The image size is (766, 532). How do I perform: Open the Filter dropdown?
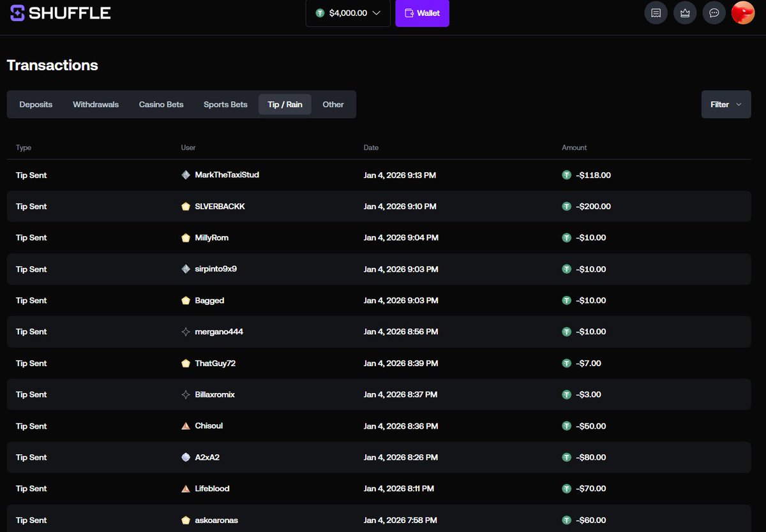click(725, 104)
